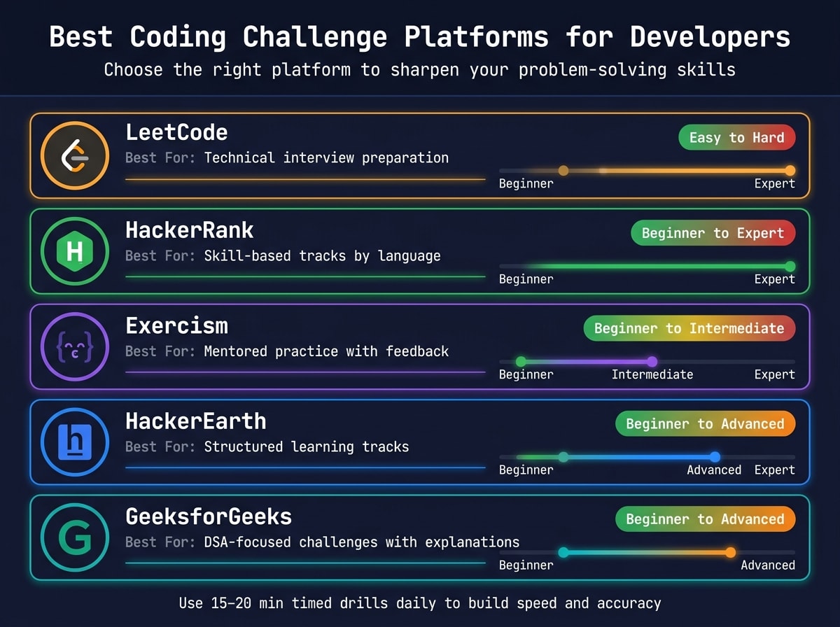
Task: Click 'Expert' label under HackerEarth slider
Action: point(775,470)
